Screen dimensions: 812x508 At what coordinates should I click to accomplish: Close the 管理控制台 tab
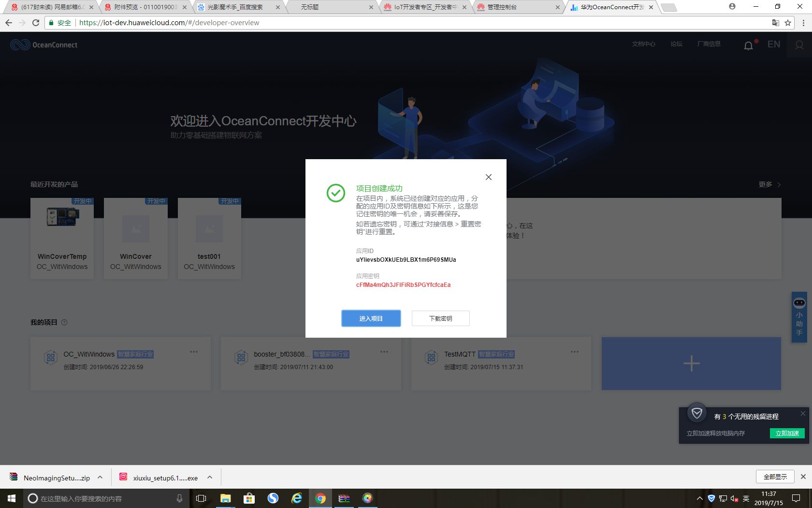click(x=558, y=7)
